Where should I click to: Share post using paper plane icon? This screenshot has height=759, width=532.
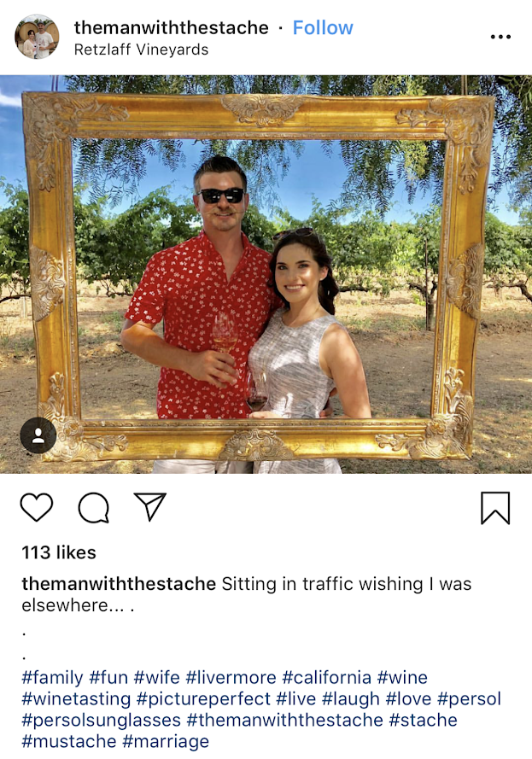click(150, 506)
